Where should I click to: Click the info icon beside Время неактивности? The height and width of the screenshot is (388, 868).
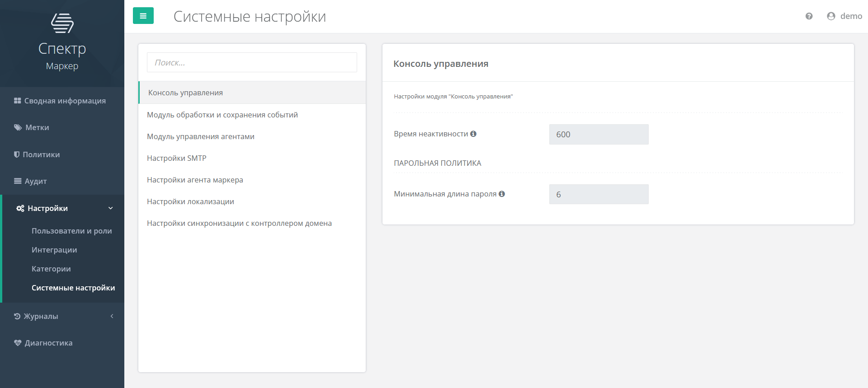point(473,134)
